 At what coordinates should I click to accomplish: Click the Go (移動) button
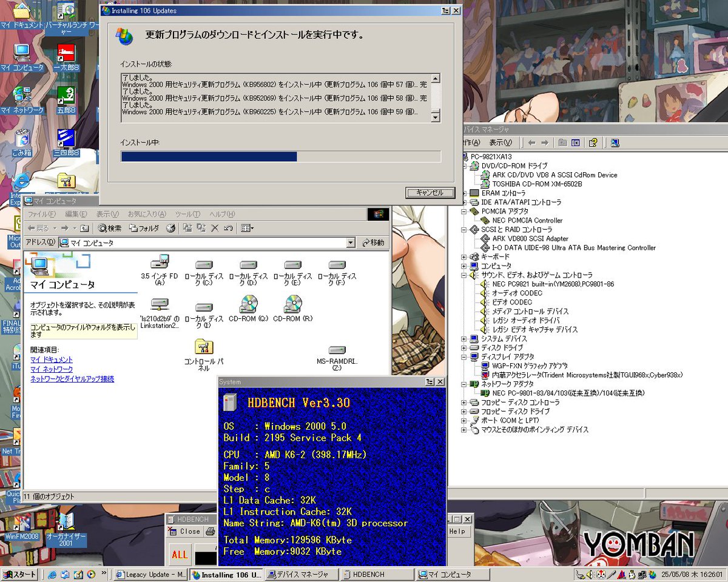point(373,242)
